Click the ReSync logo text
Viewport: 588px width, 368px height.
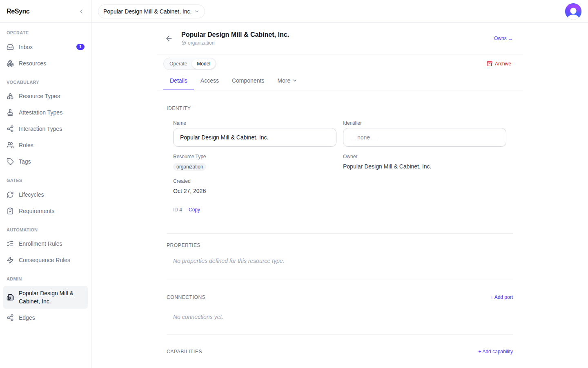(x=18, y=11)
